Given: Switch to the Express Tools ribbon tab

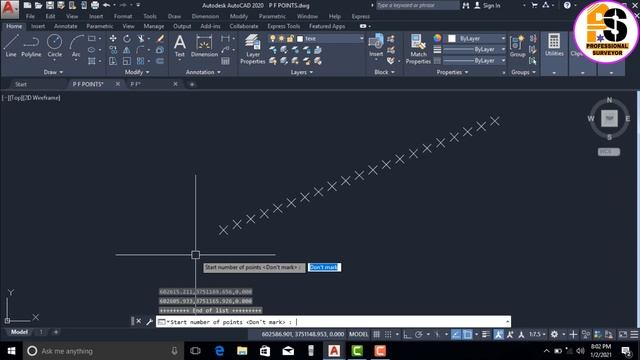Looking at the screenshot, I should (283, 26).
